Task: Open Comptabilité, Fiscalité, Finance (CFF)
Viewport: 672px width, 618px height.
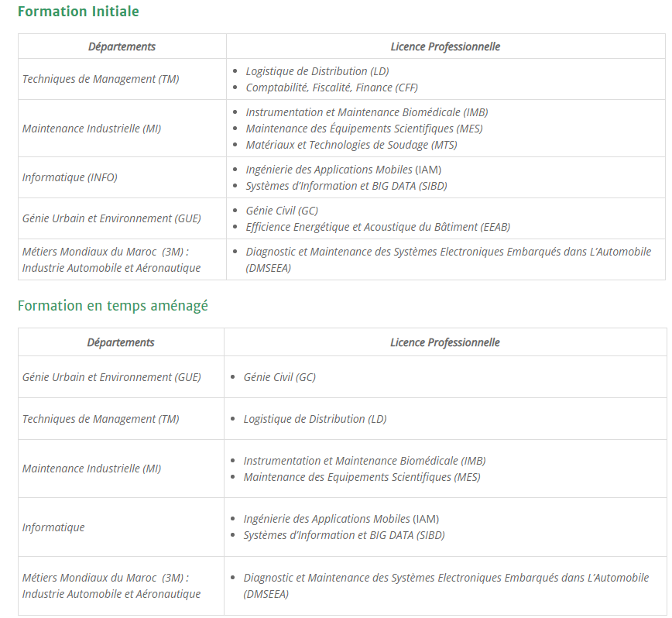Action: tap(331, 88)
